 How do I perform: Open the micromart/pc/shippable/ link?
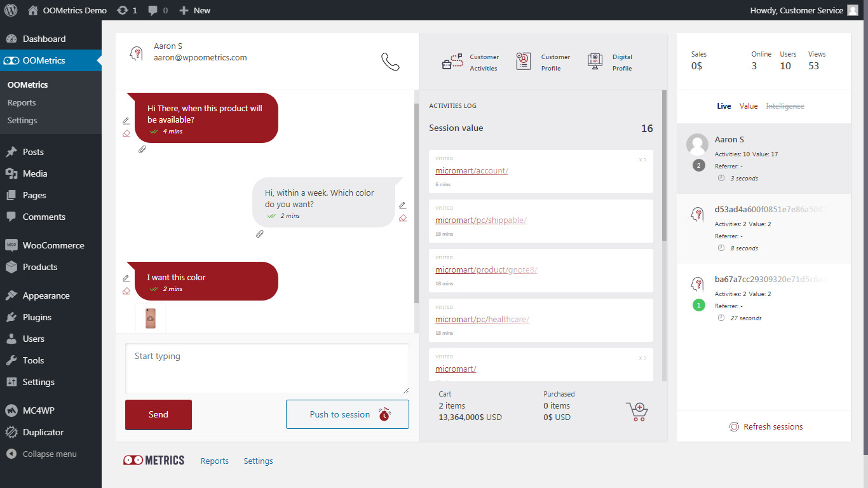coord(481,220)
